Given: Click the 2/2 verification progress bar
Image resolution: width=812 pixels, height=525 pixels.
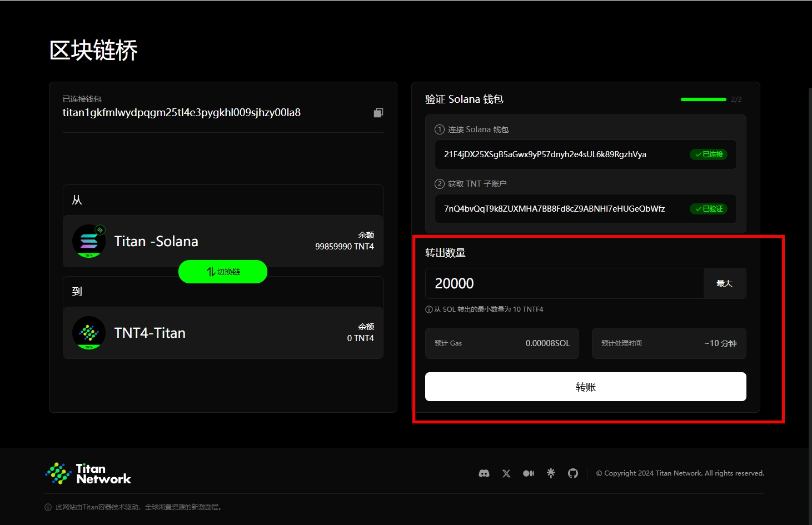Looking at the screenshot, I should coord(703,99).
